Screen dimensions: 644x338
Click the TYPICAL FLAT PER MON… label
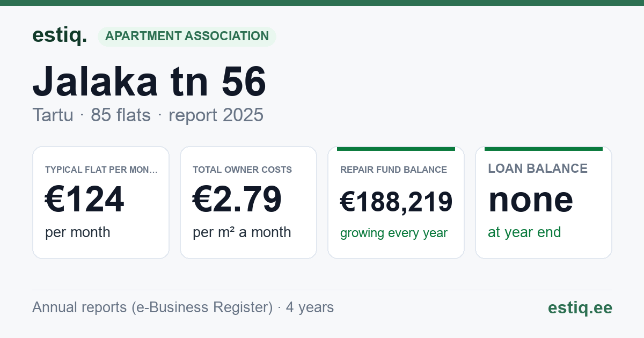pos(101,170)
